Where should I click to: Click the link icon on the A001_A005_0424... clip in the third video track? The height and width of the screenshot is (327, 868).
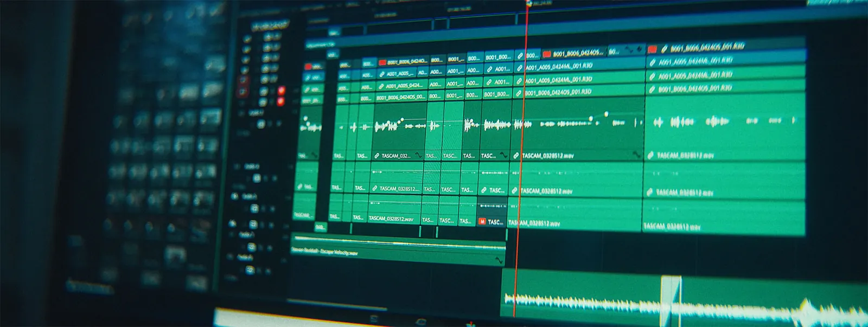point(381,86)
